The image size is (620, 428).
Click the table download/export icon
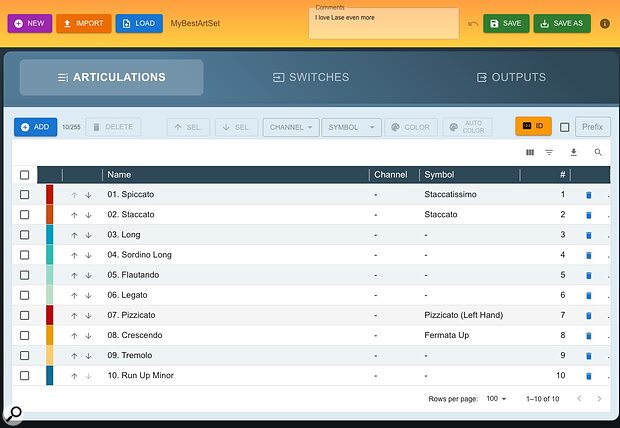[574, 153]
